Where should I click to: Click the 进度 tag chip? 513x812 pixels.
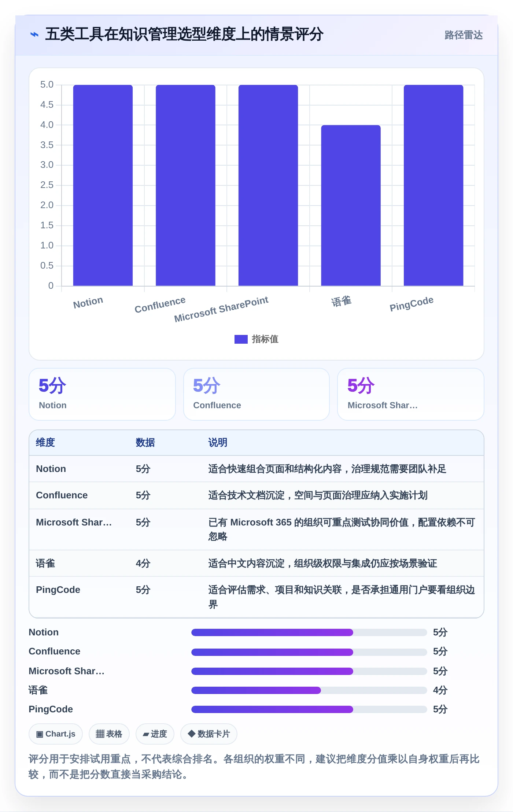point(155,734)
